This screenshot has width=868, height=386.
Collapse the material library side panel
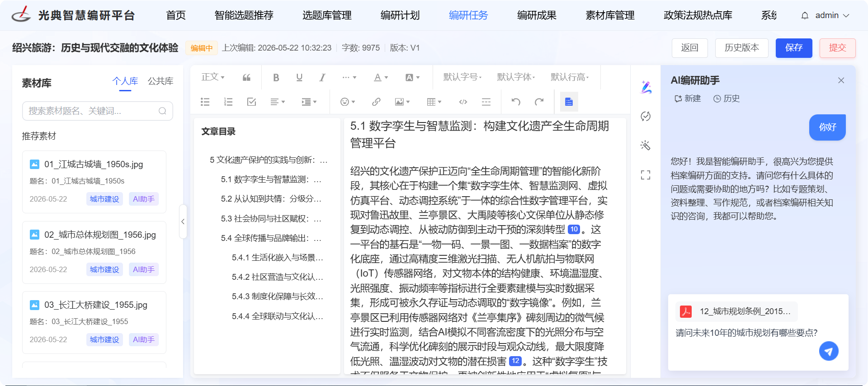183,221
